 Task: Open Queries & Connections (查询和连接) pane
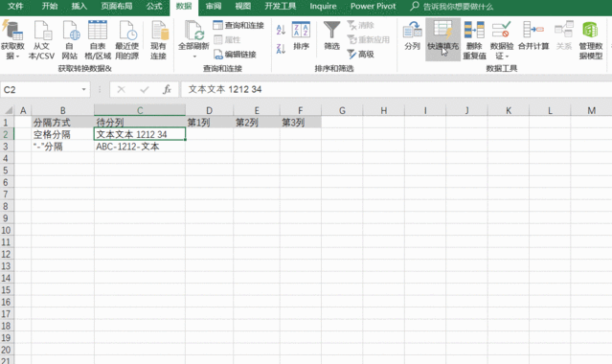point(238,26)
